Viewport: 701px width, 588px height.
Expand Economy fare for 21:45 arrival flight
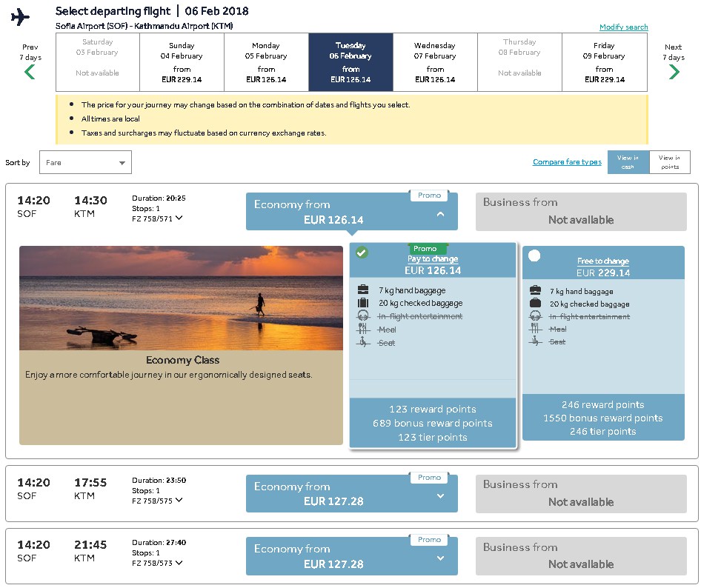pyautogui.click(x=440, y=558)
